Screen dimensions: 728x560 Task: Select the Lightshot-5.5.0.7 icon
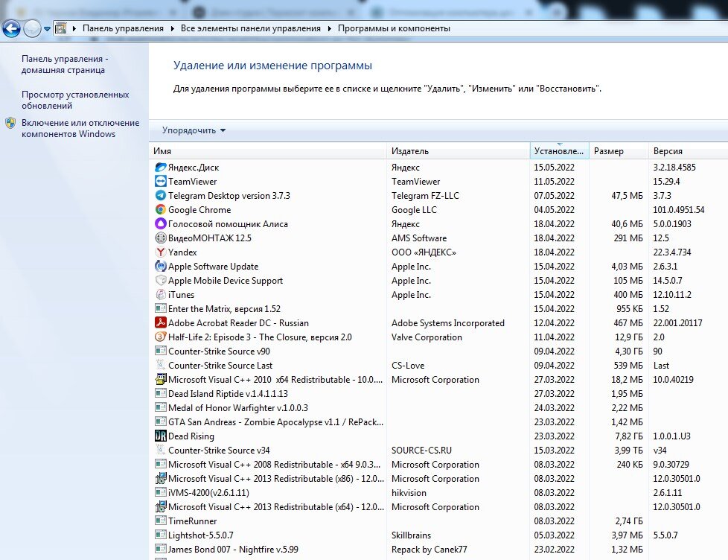pyautogui.click(x=161, y=535)
